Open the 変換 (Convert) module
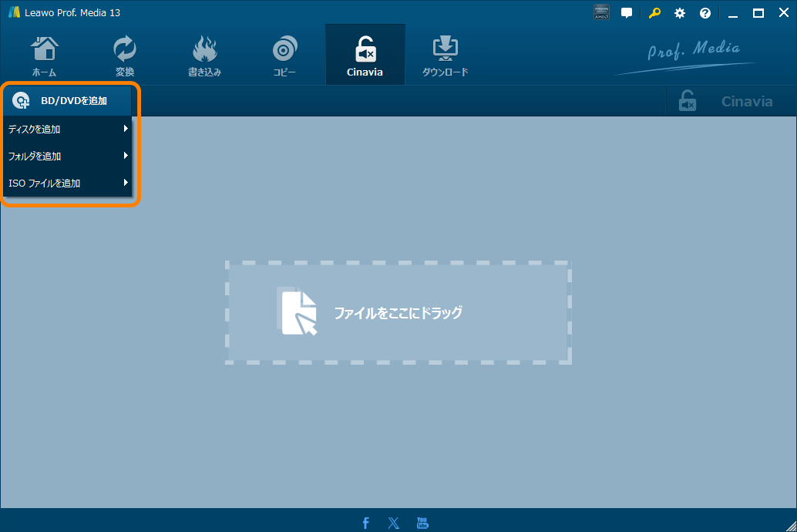Screen dimensions: 797x532 tap(125, 55)
